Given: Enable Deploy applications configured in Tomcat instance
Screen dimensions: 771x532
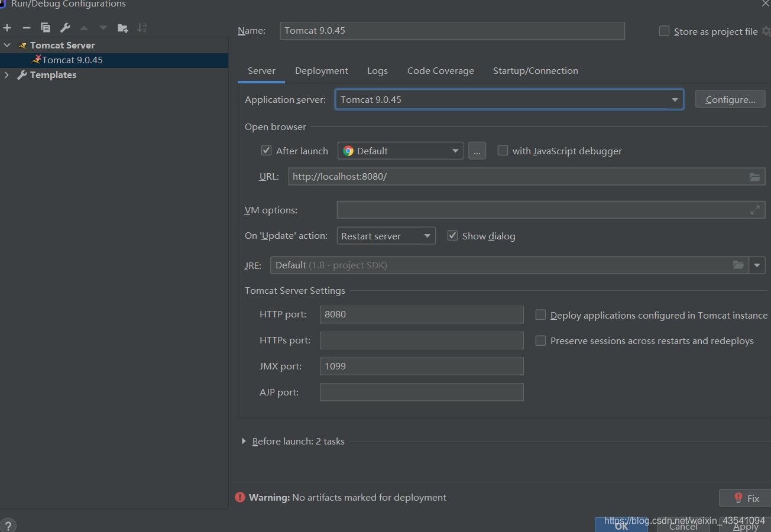Looking at the screenshot, I should pyautogui.click(x=540, y=315).
